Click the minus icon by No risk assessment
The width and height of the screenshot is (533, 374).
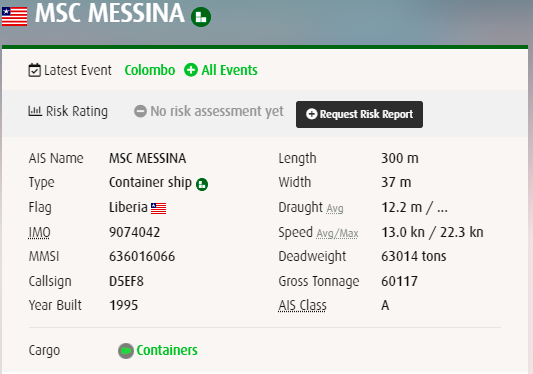[x=140, y=111]
